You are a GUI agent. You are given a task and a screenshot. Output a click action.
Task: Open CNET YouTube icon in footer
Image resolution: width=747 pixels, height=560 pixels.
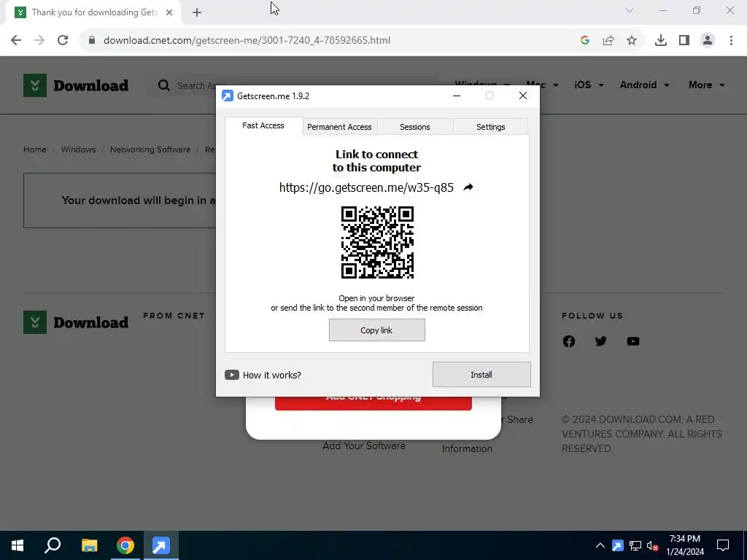(x=632, y=341)
